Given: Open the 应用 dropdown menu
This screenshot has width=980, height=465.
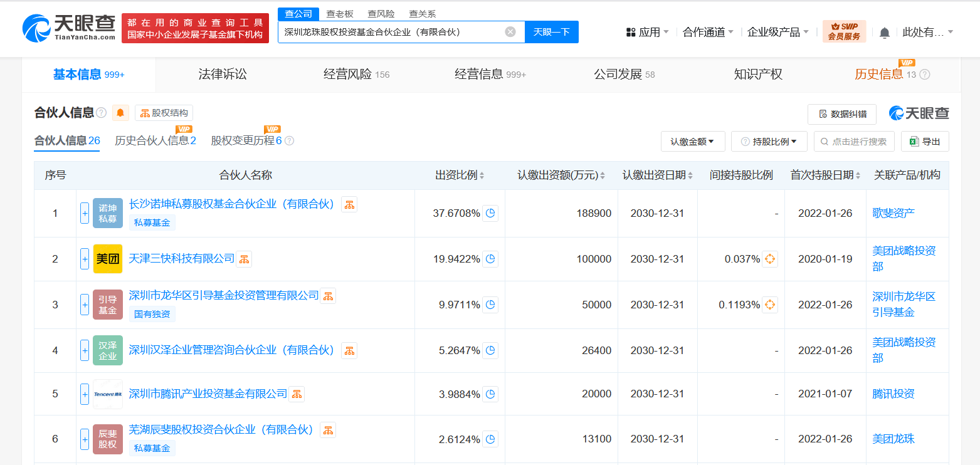Looking at the screenshot, I should (x=648, y=32).
